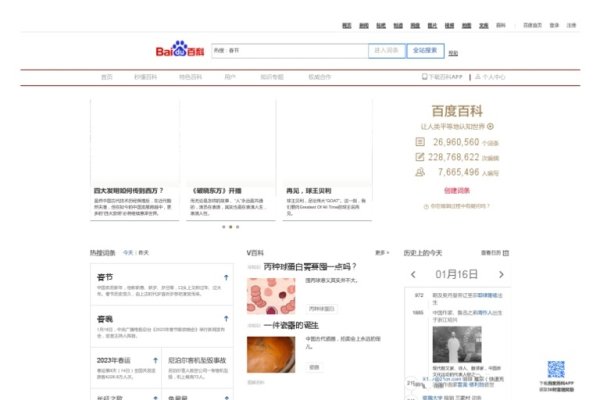Click the 注册 link at top
600x400 pixels.
(571, 25)
